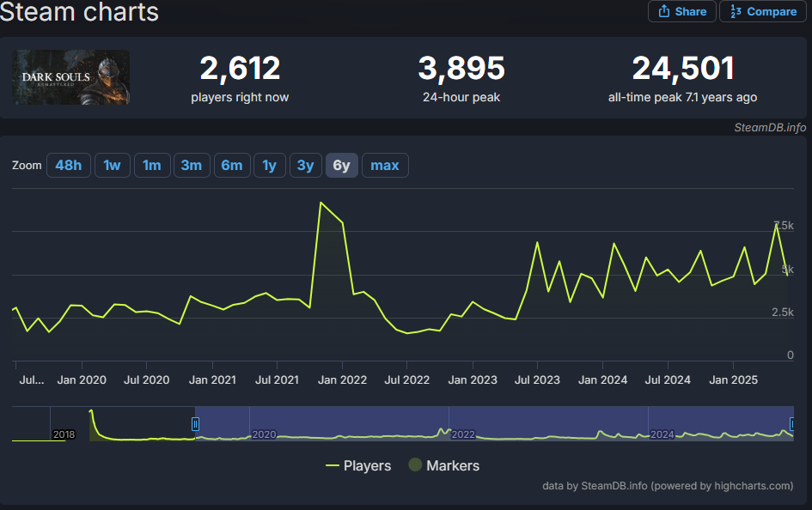The image size is (812, 510).
Task: Toggle the Markers series in the legend
Action: 443,465
